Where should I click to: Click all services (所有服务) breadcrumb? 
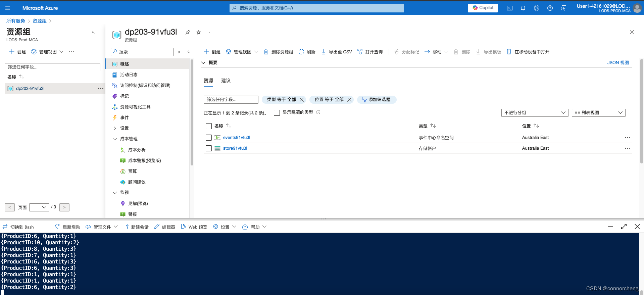tap(16, 21)
